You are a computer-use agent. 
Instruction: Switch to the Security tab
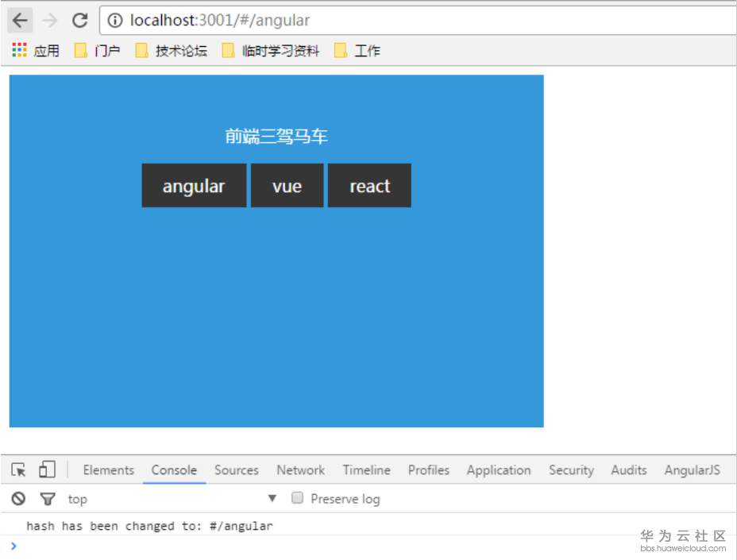[x=571, y=469]
